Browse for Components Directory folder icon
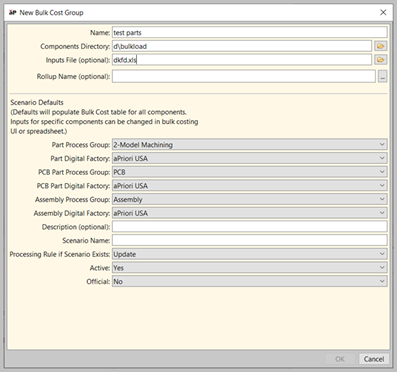397x372 pixels. pyautogui.click(x=381, y=46)
